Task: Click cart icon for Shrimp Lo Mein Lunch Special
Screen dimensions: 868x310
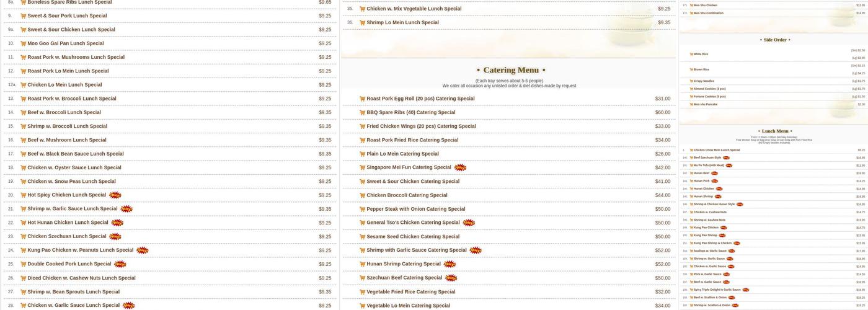Action: click(362, 22)
